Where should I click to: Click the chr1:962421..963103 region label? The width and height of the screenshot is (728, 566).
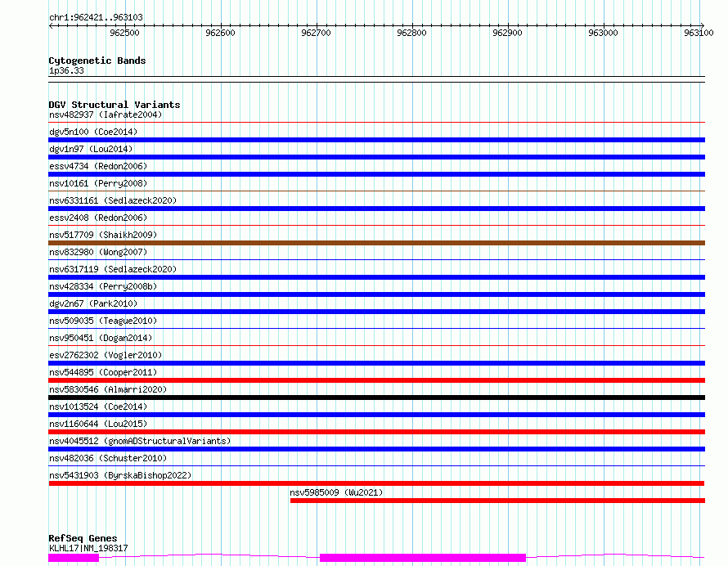96,17
